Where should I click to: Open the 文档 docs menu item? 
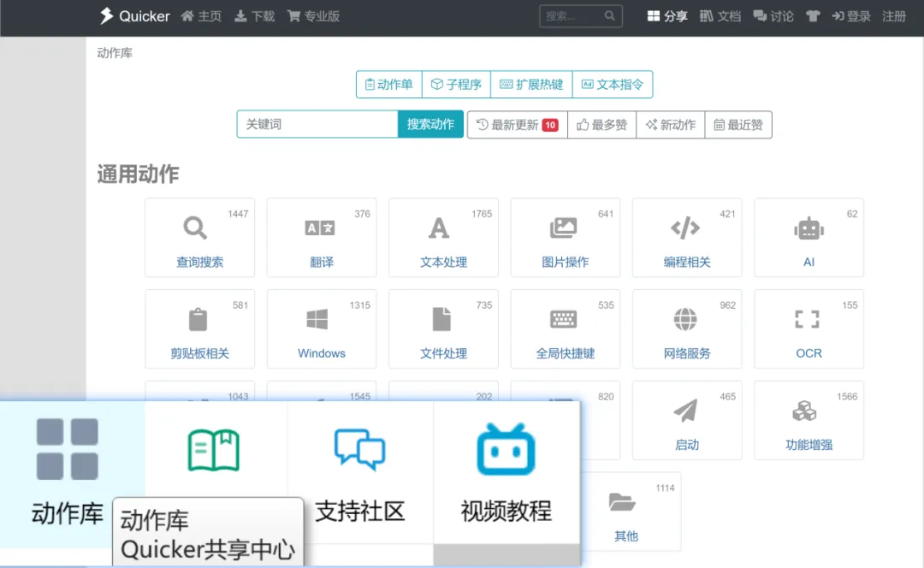[720, 16]
